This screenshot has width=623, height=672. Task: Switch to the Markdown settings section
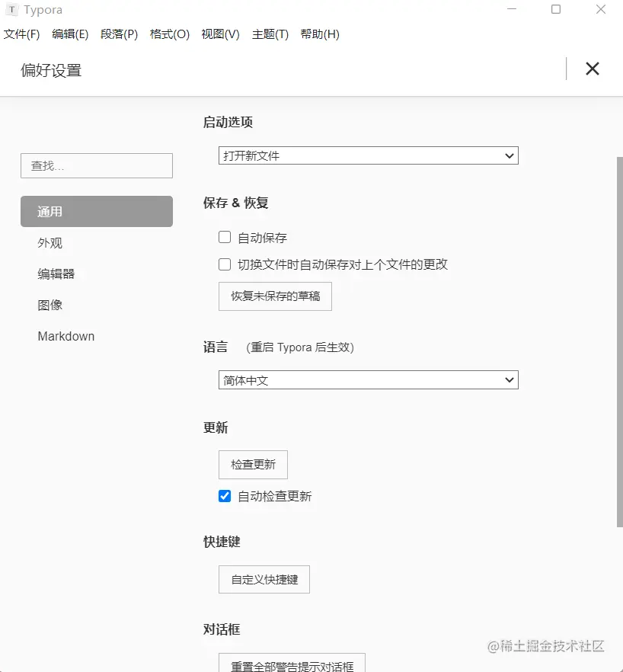65,336
